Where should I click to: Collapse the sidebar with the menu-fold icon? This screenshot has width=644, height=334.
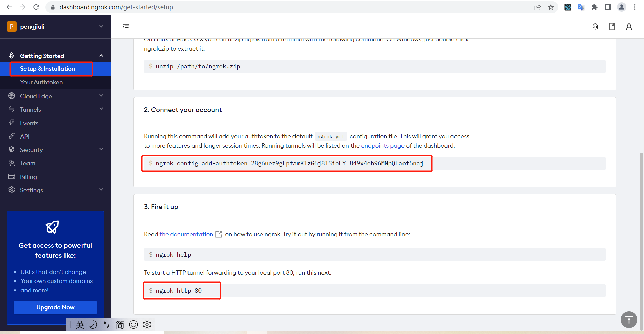tap(126, 27)
